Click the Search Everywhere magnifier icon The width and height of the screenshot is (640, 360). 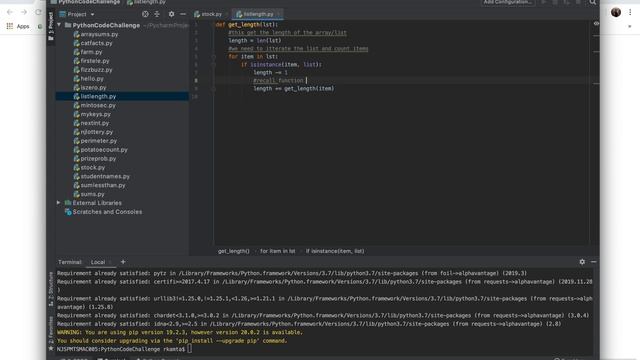pyautogui.click(x=593, y=2)
